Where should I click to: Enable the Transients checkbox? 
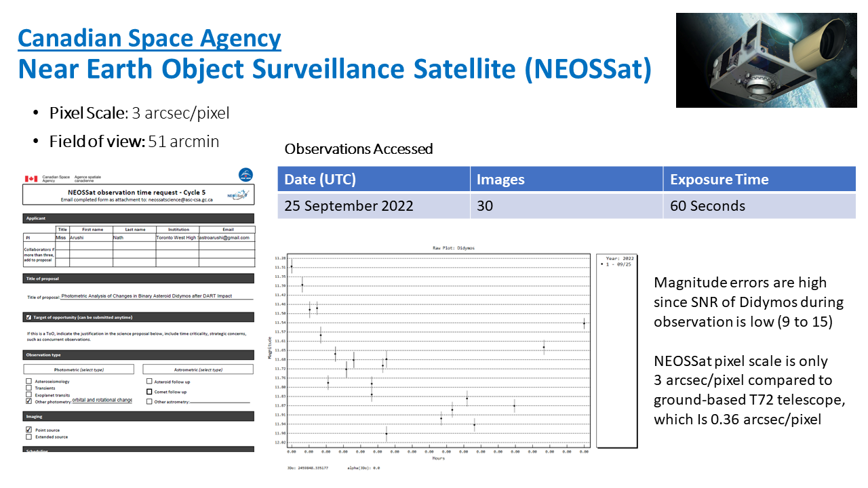tap(28, 388)
